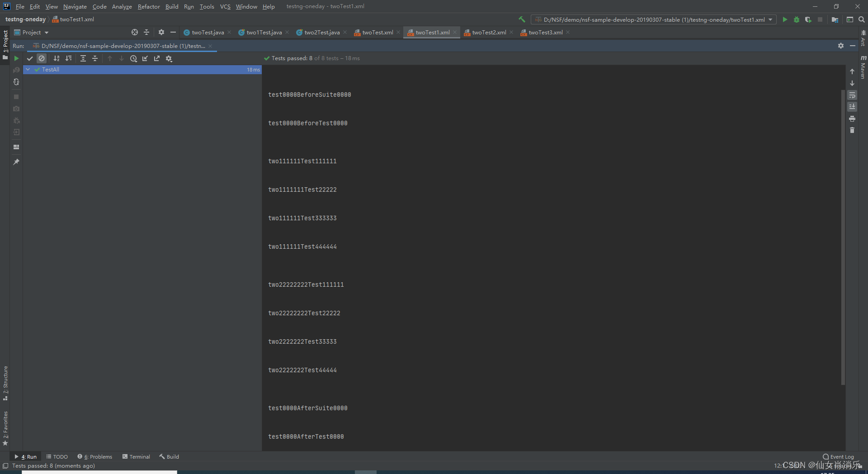Go to previous failed test arrow
The height and width of the screenshot is (474, 868).
110,58
